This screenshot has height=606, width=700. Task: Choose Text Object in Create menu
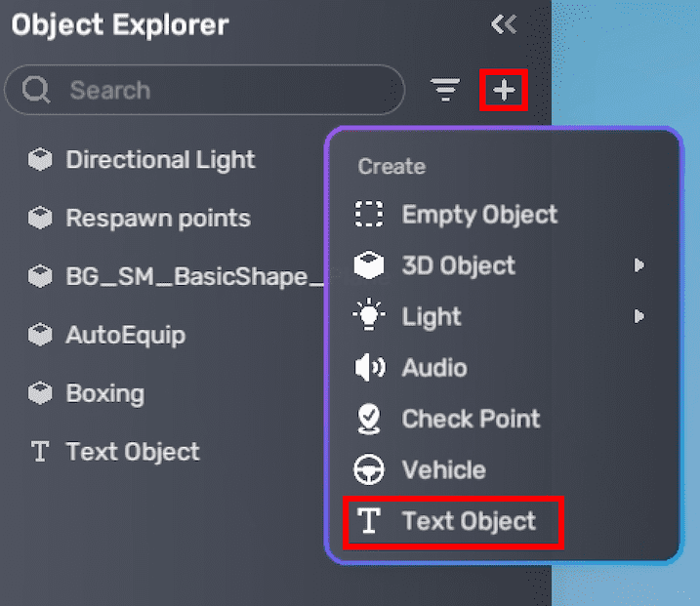click(469, 522)
